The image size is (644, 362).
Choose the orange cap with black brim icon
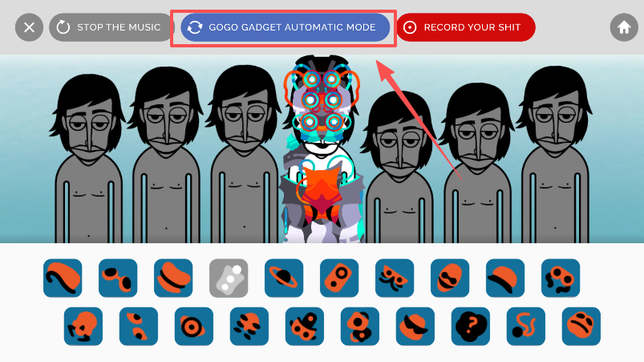point(505,278)
